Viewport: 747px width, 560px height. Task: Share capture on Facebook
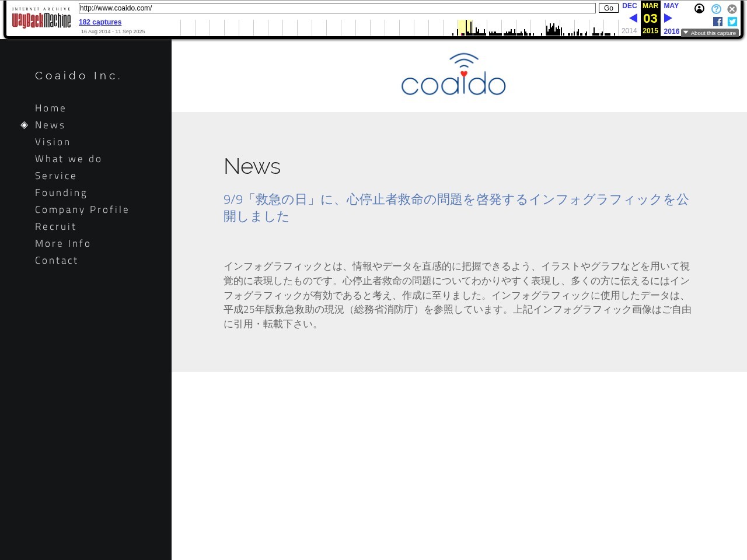tap(718, 22)
